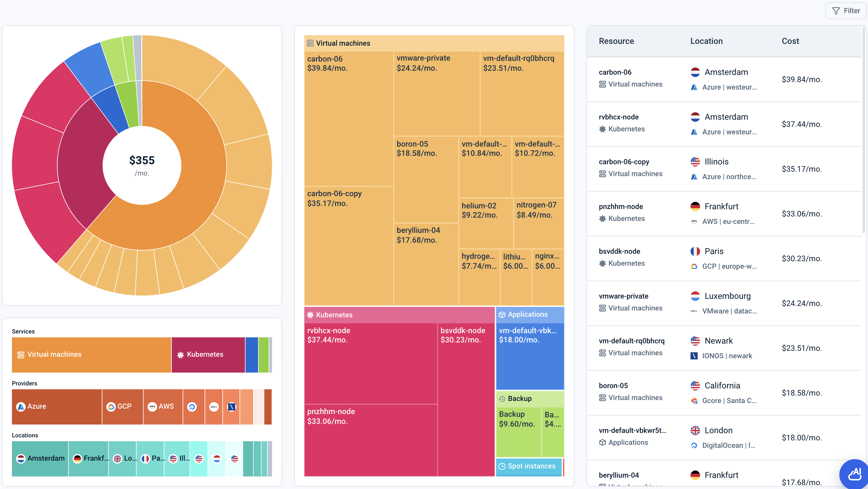Select the Kubernetes segment in Services bar
Image resolution: width=868 pixels, height=489 pixels.
208,355
